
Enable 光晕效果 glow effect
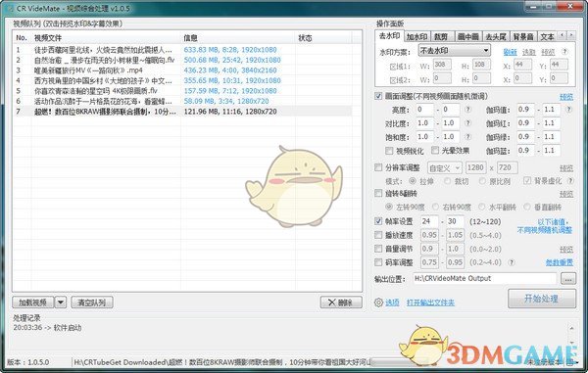tap(434, 151)
